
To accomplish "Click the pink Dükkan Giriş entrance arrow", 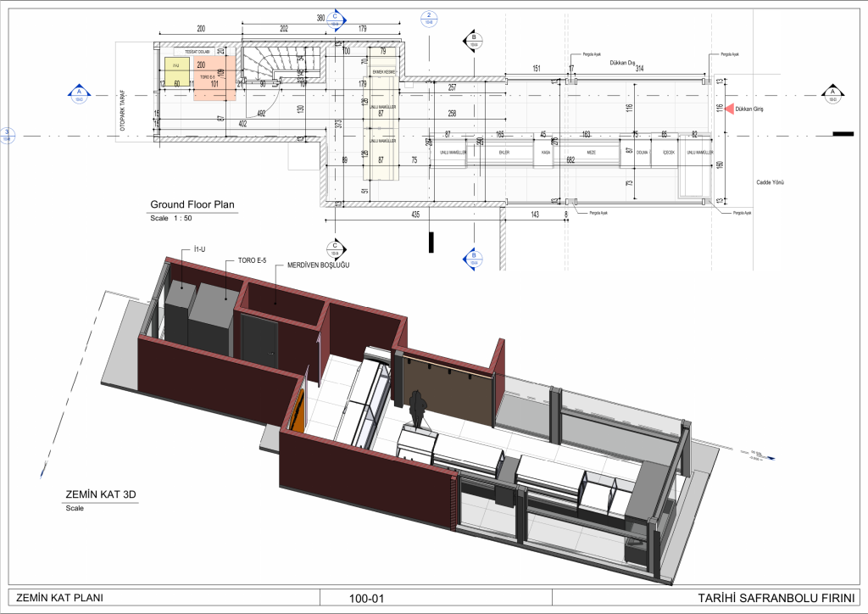I will point(729,109).
